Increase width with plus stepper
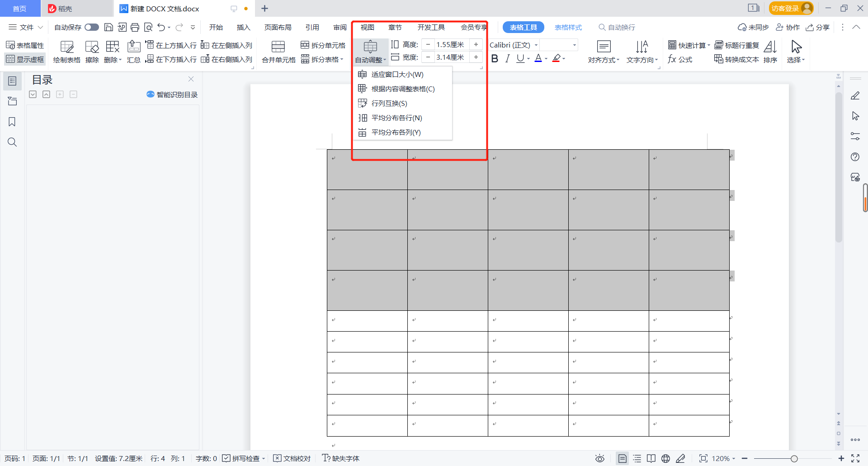This screenshot has height=466, width=868. point(476,57)
